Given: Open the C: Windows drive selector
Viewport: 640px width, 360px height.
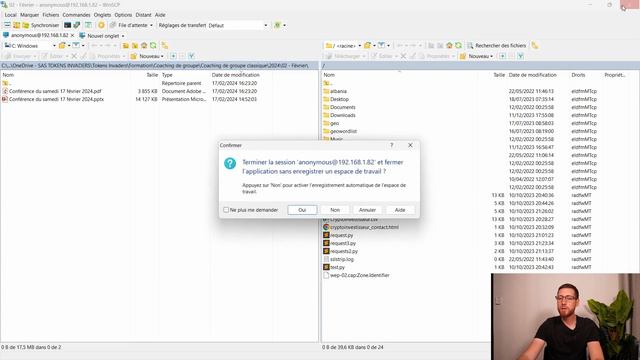Looking at the screenshot, I should point(30,46).
